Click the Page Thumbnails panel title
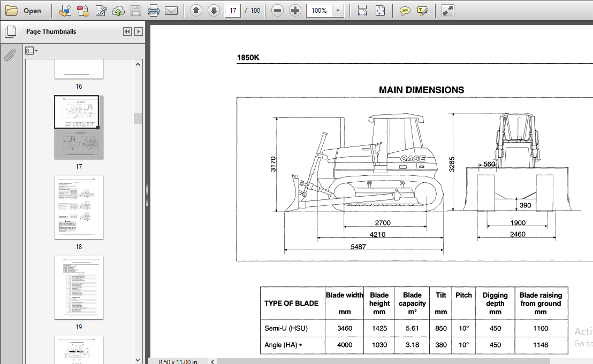Screen dimensions: 593x364 point(51,32)
